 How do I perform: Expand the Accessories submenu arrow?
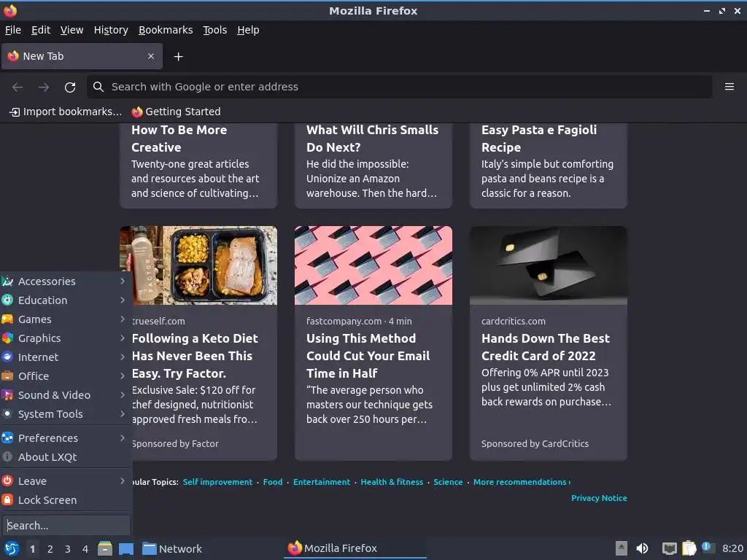(123, 281)
